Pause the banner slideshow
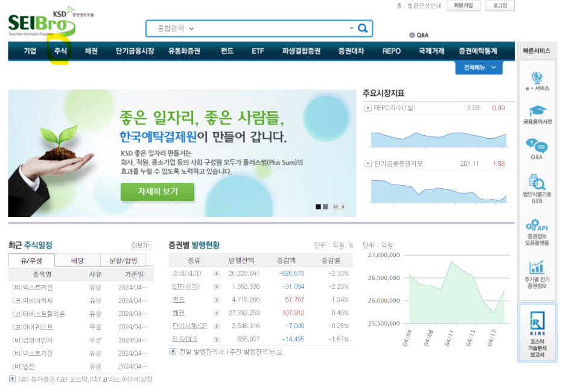583x392 pixels. pos(336,207)
